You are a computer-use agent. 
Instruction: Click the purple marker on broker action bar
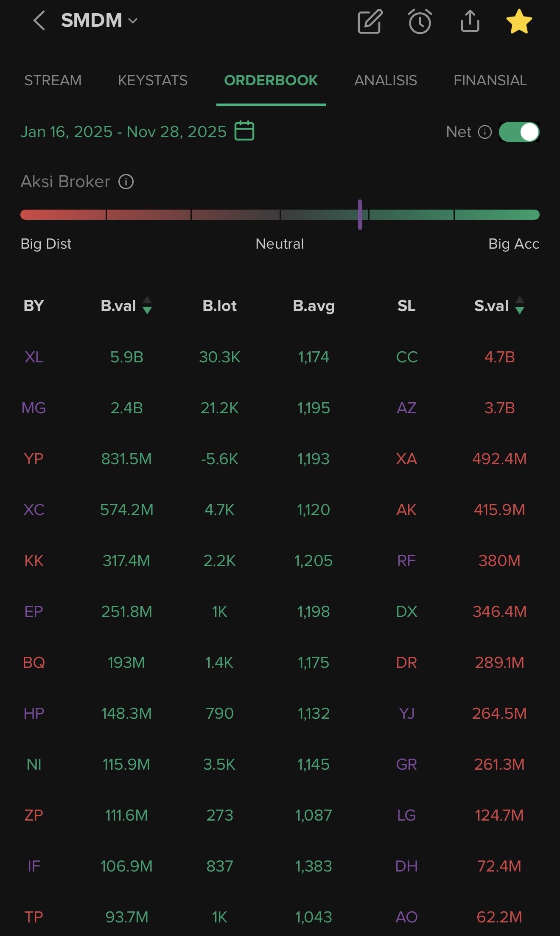[360, 215]
